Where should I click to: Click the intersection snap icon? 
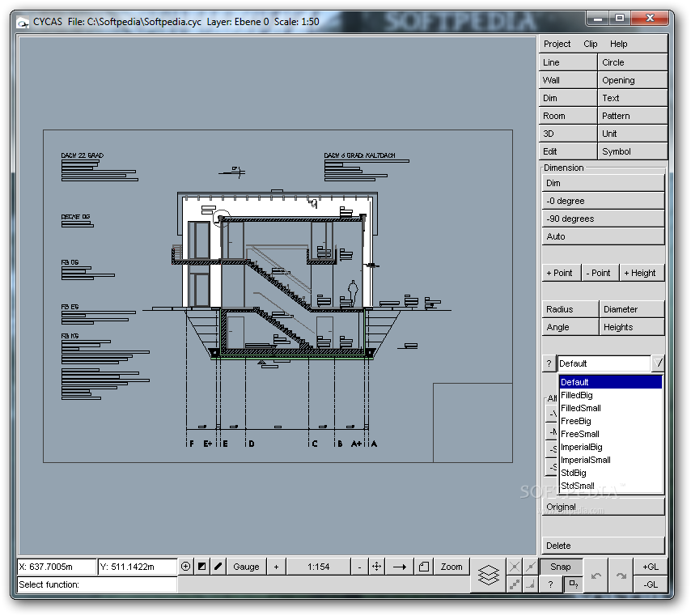click(515, 567)
